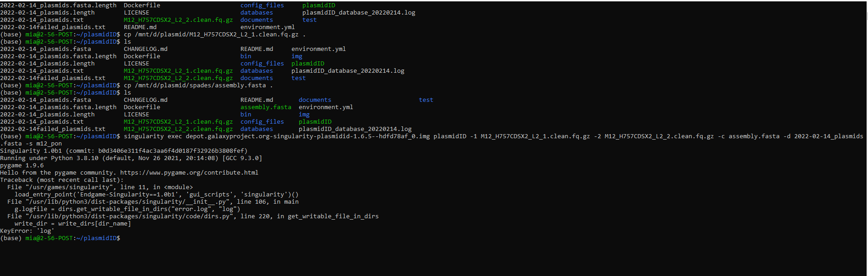Click 'write_dir = write_dirs[dir_name]' code line
Image resolution: width=868 pixels, height=276 pixels.
(x=73, y=224)
